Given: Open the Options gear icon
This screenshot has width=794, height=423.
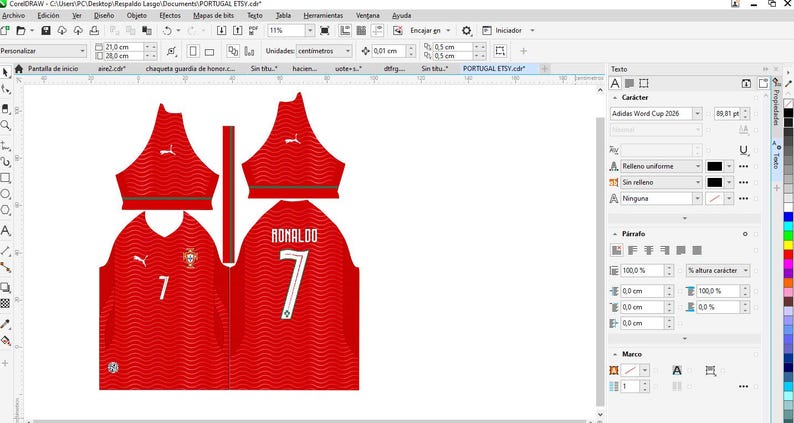Looking at the screenshot, I should pos(466,30).
